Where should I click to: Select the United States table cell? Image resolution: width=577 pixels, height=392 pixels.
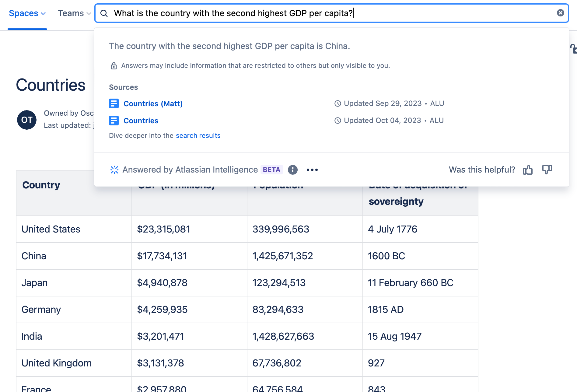coord(51,229)
